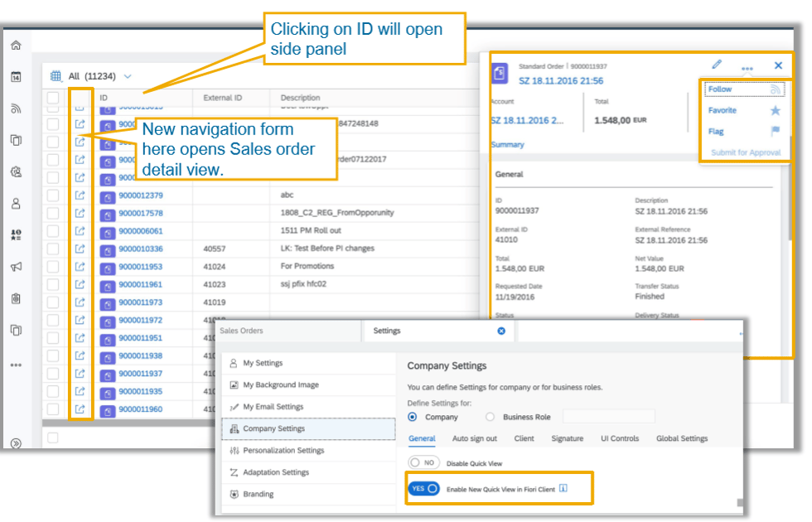Open detail view for order 9000011953
The image size is (812, 522).
80,266
